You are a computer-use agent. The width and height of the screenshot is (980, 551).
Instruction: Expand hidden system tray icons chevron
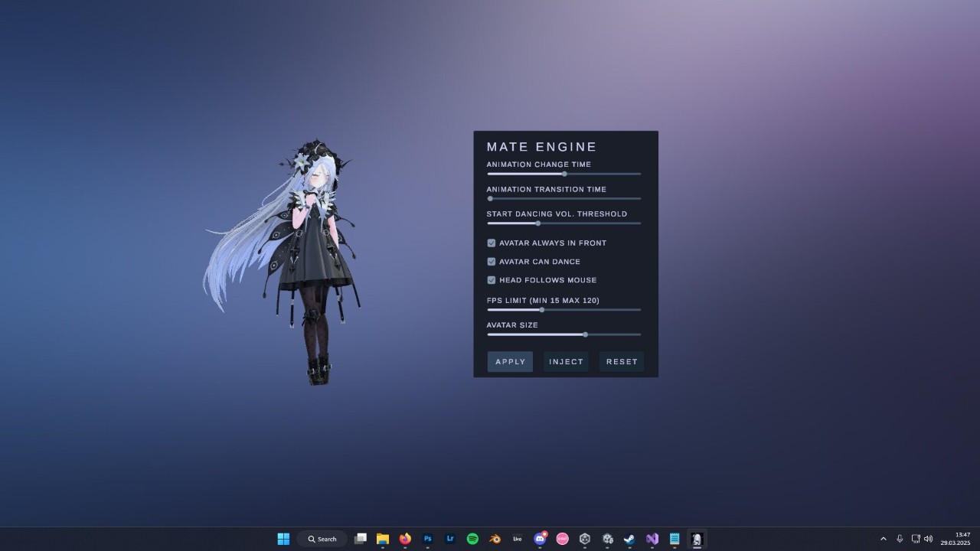pyautogui.click(x=883, y=539)
